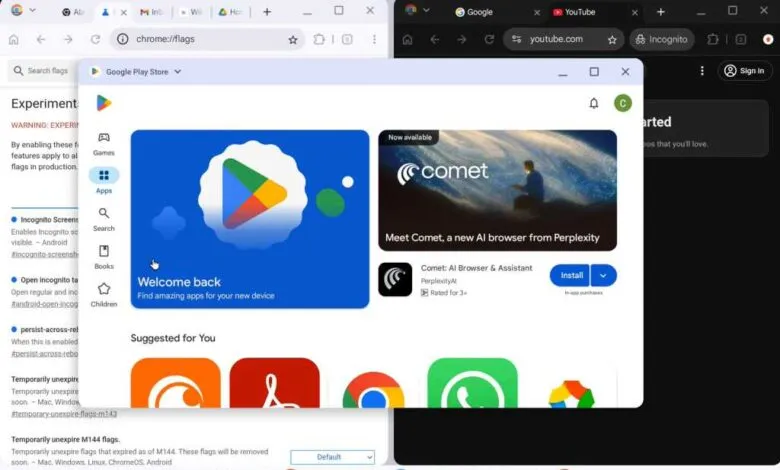The width and height of the screenshot is (780, 470).
Task: Open new tab in incognito window
Action: coord(661,12)
